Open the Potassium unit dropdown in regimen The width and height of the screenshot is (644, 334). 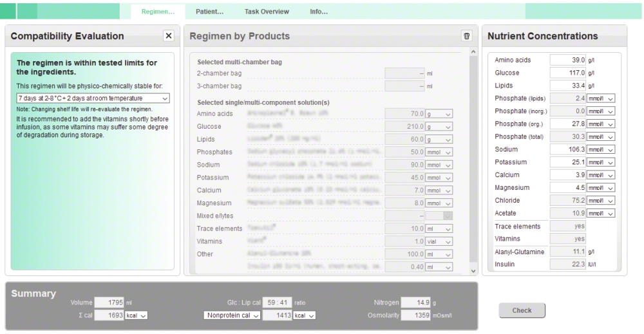pos(439,177)
